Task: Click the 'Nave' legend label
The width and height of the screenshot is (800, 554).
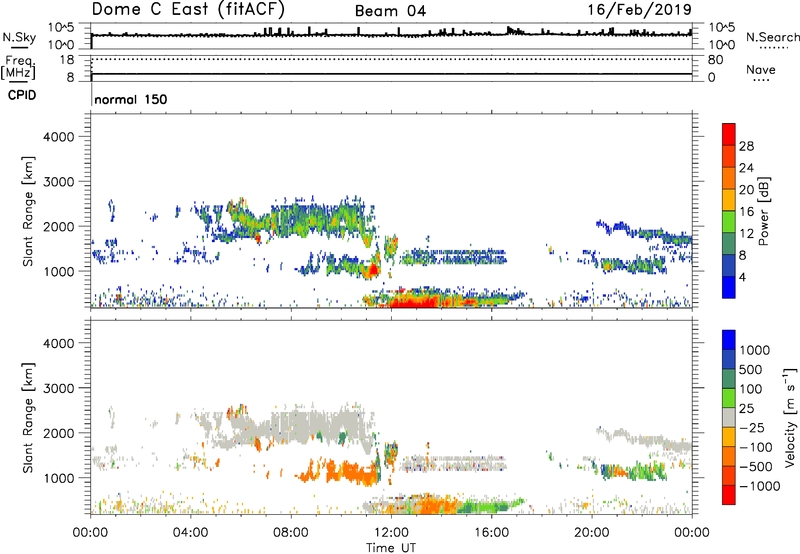Action: 761,69
